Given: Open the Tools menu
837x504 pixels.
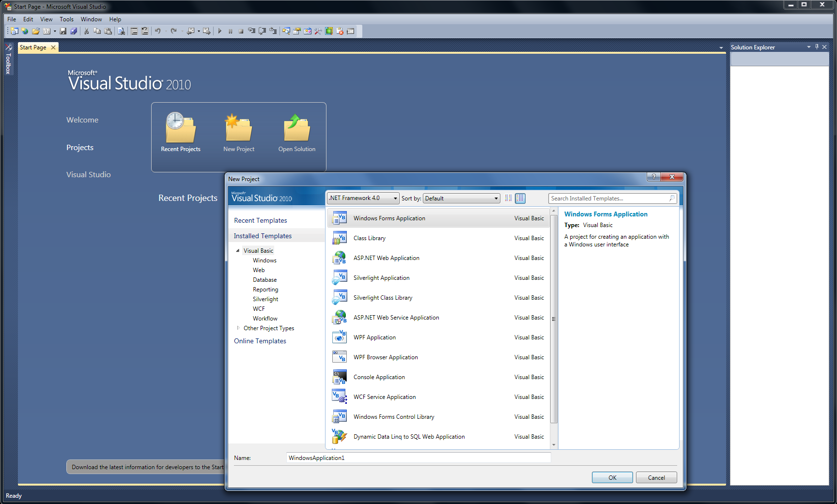Looking at the screenshot, I should (66, 19).
